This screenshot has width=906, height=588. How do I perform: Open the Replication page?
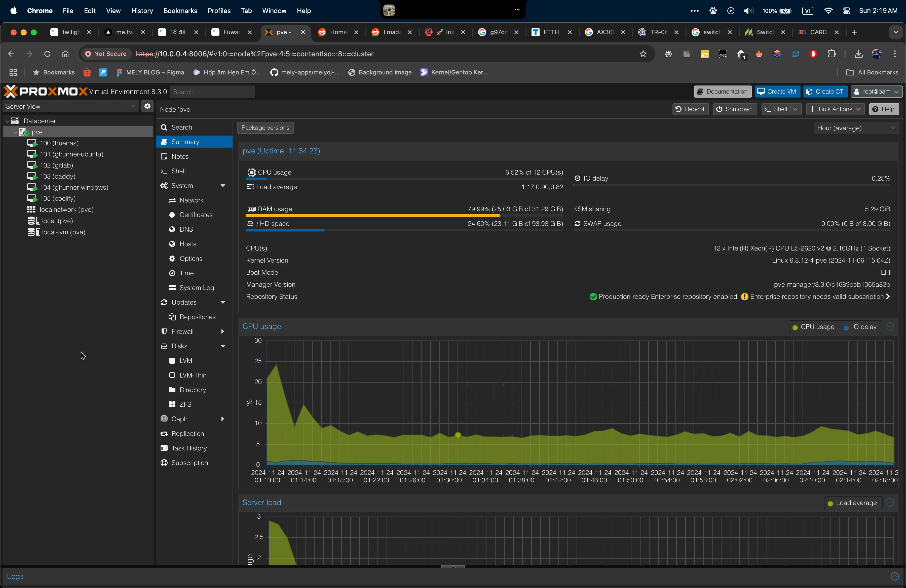click(x=194, y=434)
